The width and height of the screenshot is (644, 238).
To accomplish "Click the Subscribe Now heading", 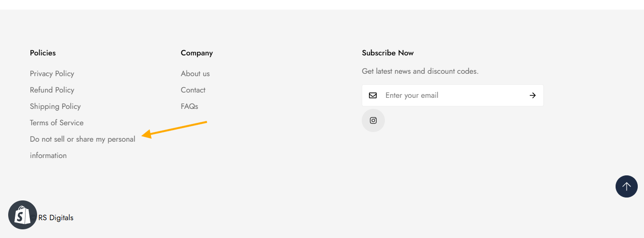I will pyautogui.click(x=388, y=53).
